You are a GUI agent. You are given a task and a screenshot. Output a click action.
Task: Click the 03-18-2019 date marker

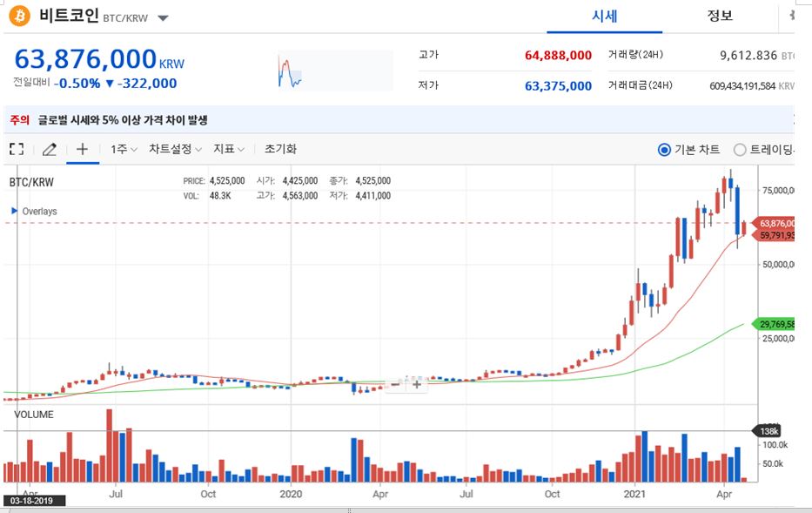(35, 501)
